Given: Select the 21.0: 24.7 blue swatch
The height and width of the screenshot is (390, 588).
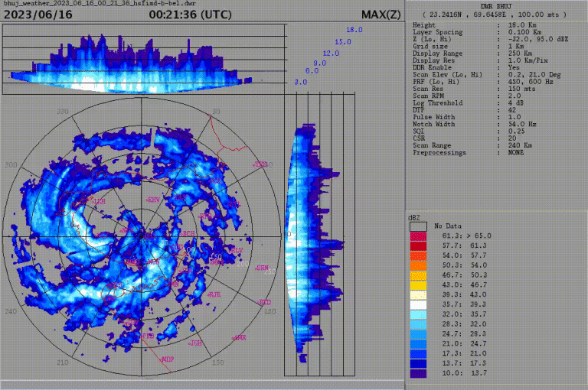Looking at the screenshot, I should [x=418, y=343].
